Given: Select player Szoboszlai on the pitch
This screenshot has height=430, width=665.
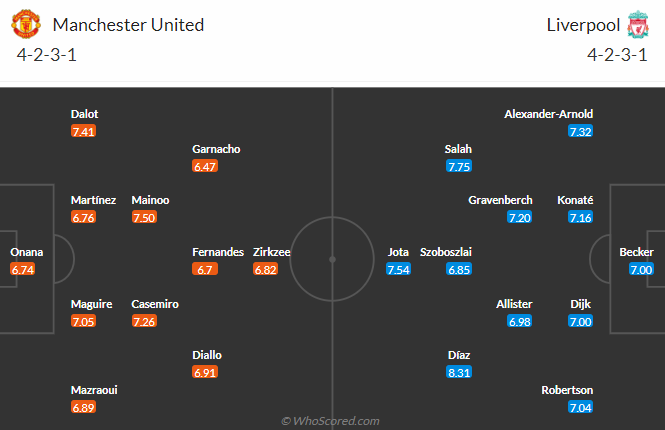Looking at the screenshot, I should click(x=445, y=252).
